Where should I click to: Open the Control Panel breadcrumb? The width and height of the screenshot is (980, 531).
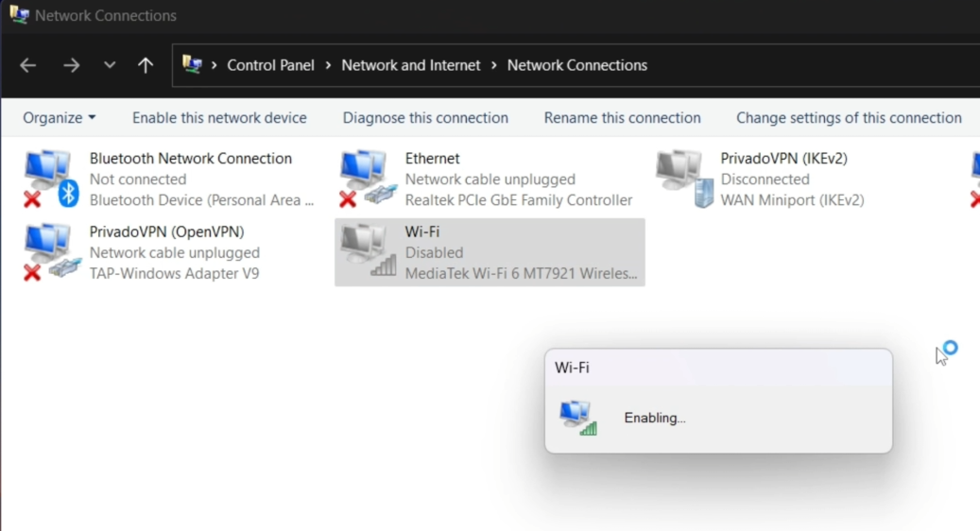(270, 65)
